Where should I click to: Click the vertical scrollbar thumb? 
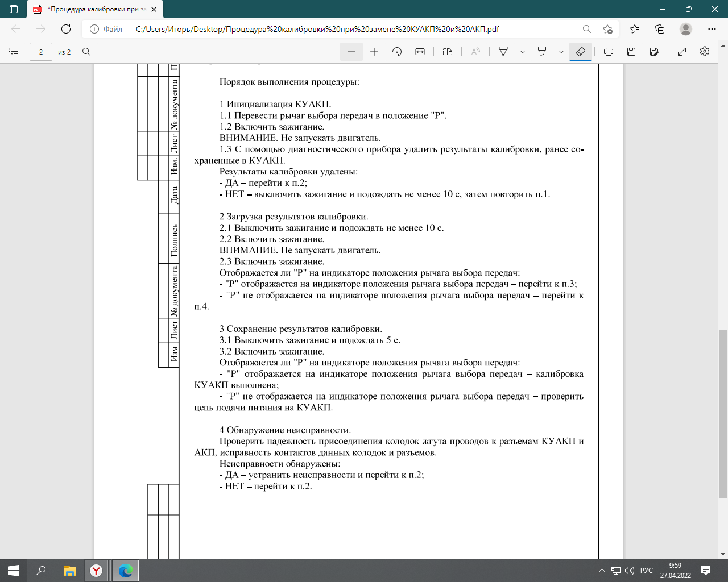(x=723, y=414)
